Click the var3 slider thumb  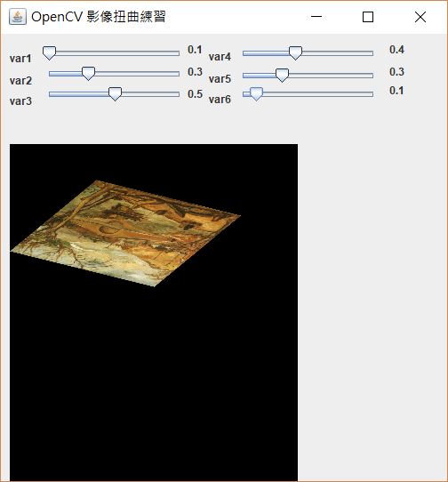point(116,94)
